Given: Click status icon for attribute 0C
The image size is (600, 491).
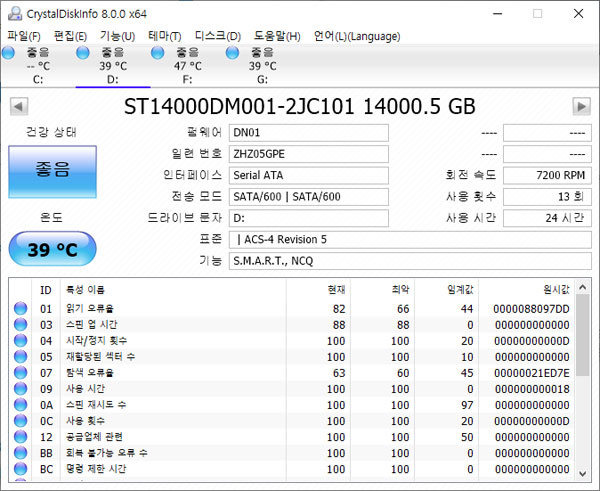Looking at the screenshot, I should click(21, 421).
